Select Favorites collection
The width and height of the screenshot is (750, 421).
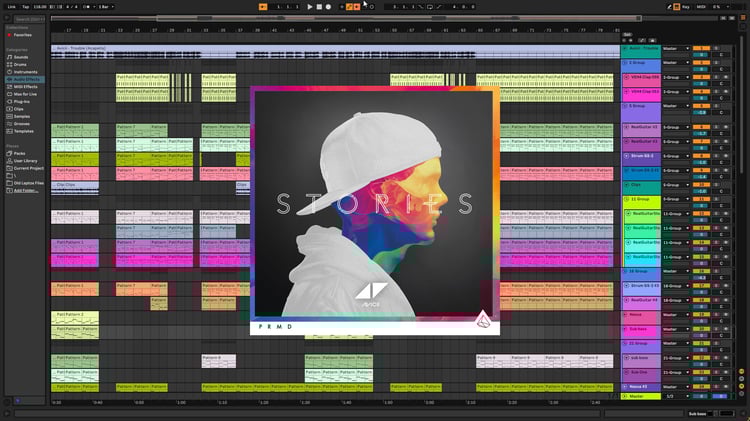pyautogui.click(x=22, y=35)
